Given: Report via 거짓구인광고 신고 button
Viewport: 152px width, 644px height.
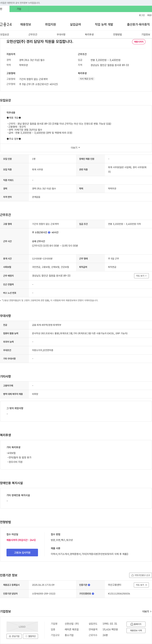Looking at the screenshot, I should coord(141,575).
